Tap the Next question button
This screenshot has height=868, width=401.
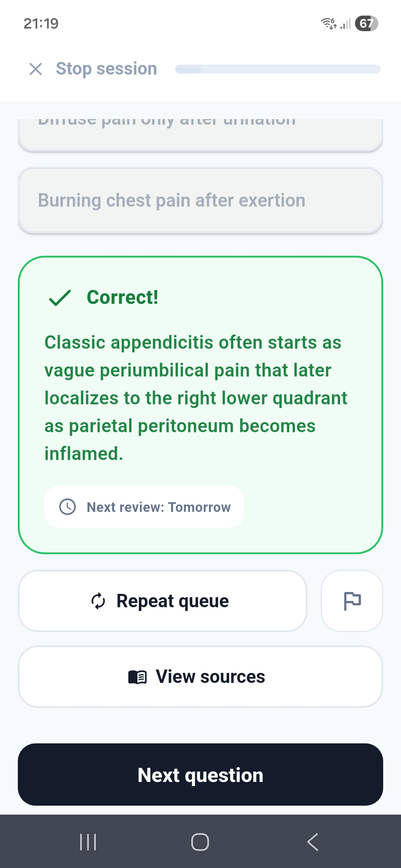[x=200, y=775]
